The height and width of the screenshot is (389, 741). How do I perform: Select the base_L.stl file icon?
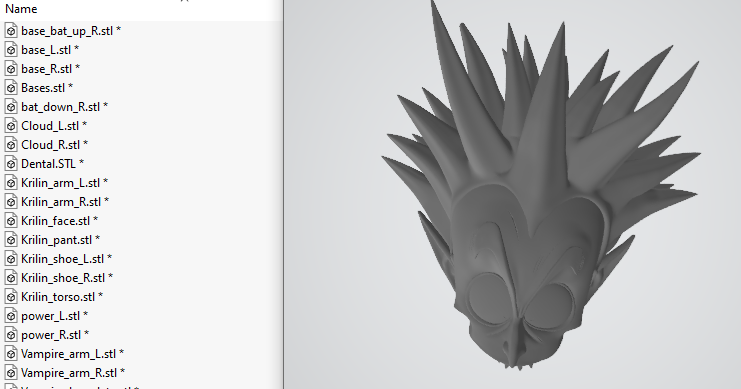click(11, 50)
